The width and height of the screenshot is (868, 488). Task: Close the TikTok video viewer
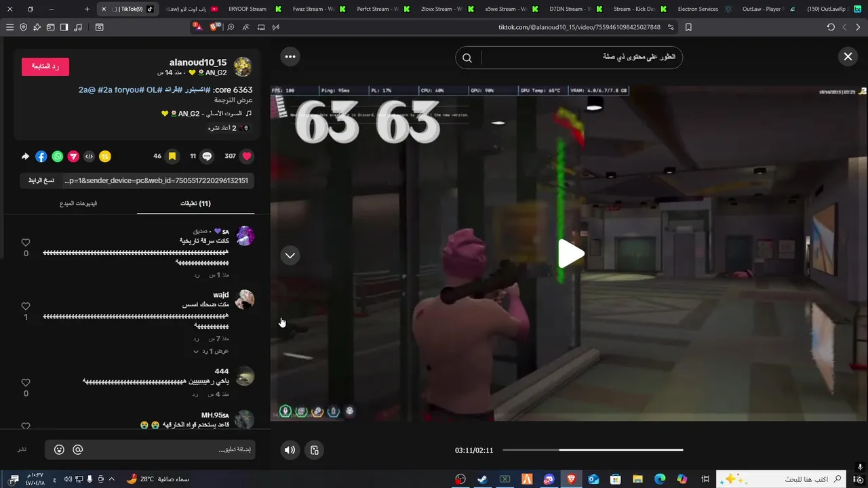pyautogui.click(x=848, y=57)
